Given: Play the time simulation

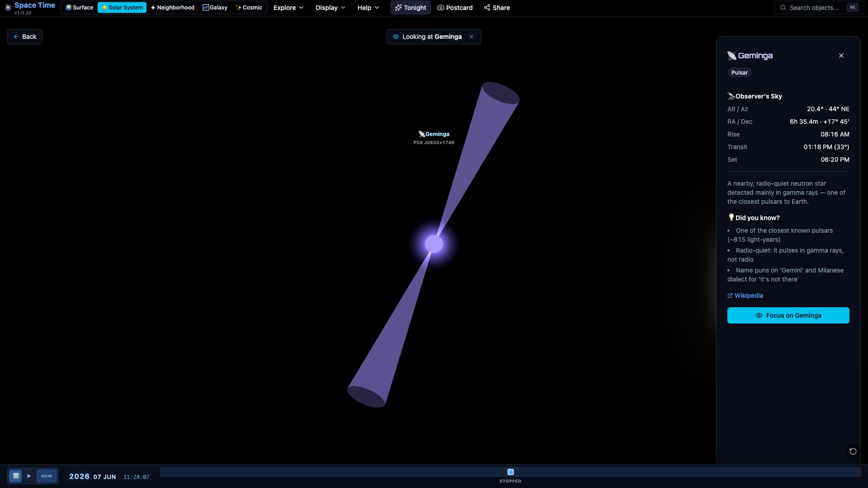Looking at the screenshot, I should click(29, 476).
